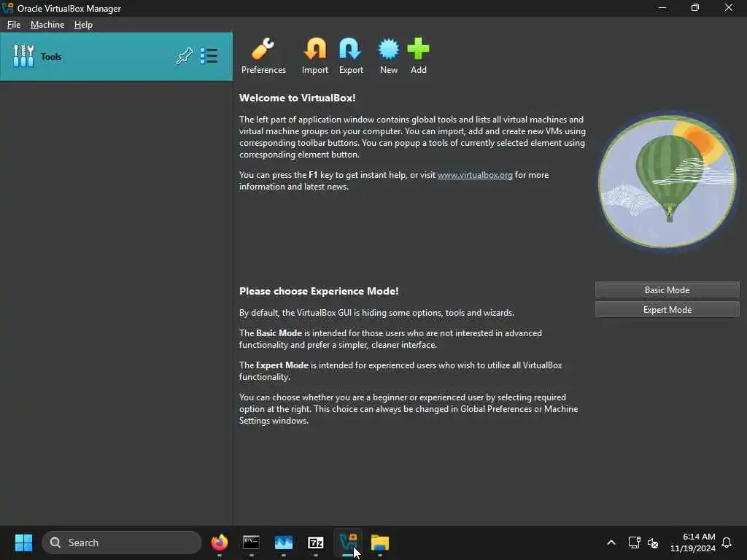Click the VirtualBox title bar logo
747x560 pixels.
point(7,8)
